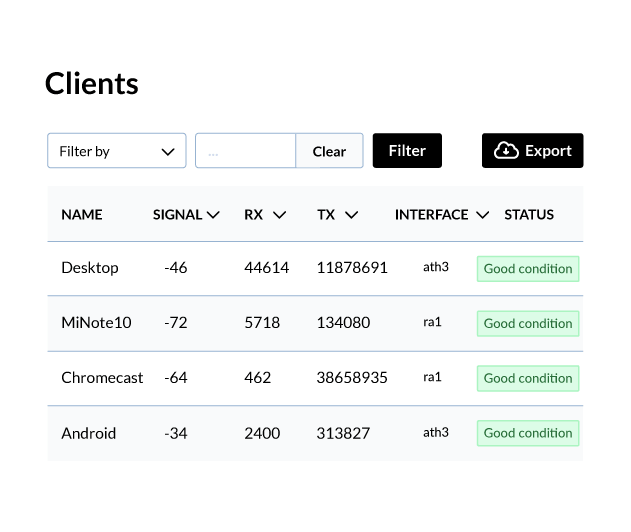Click Chromecast's Good condition badge
The height and width of the screenshot is (532, 631).
point(528,378)
